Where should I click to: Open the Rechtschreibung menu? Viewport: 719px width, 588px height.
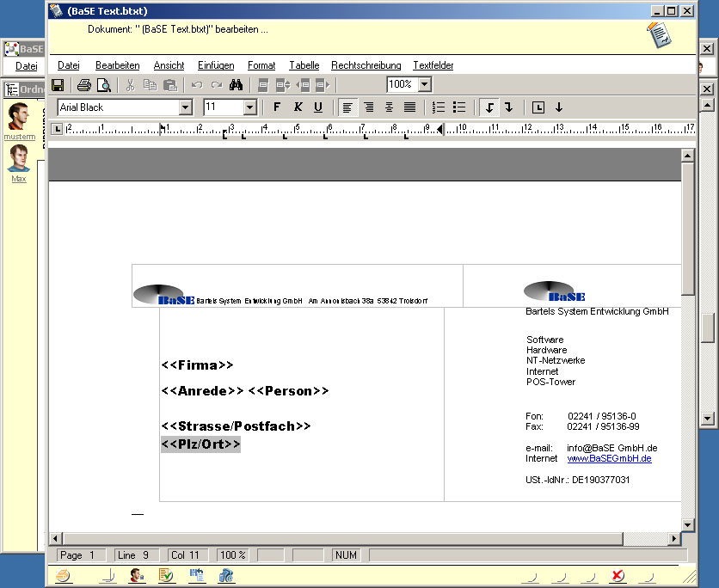click(366, 65)
